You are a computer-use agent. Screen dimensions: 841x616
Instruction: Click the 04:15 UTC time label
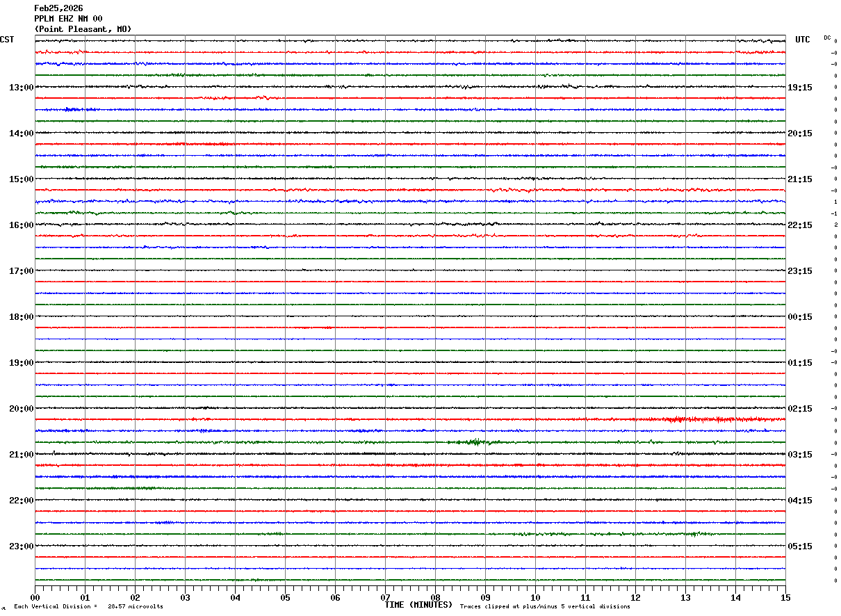pos(799,501)
